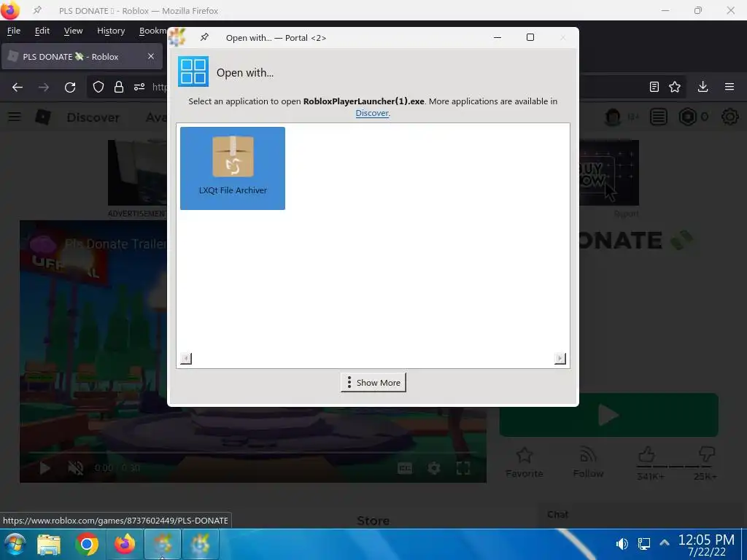
Task: Select the LXQt File Archiver application
Action: [233, 168]
